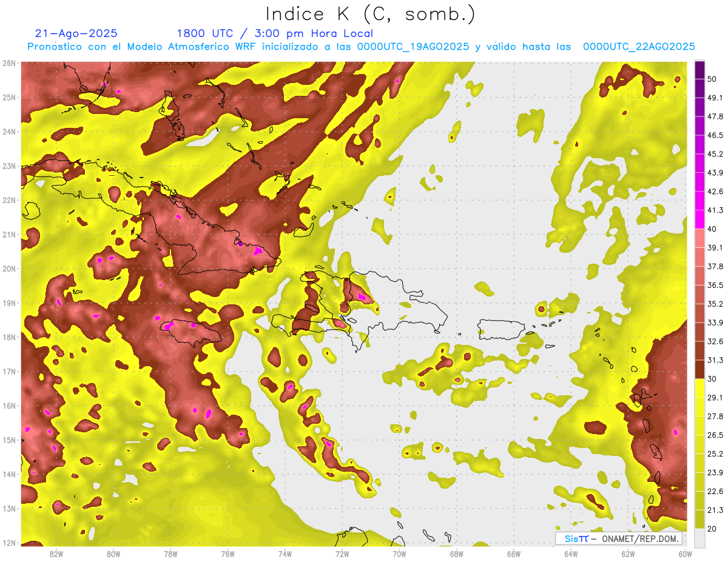Click the longitude label "82W"
This screenshot has height=562, width=728.
pos(56,554)
